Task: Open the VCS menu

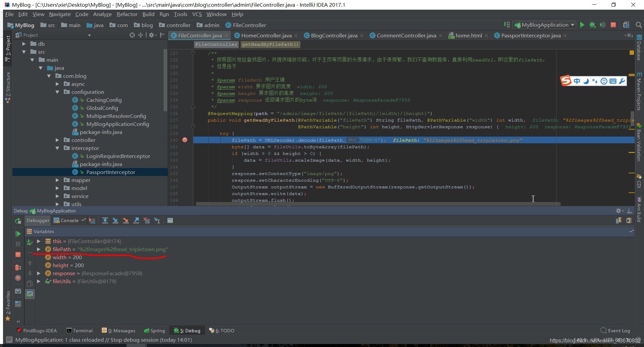Action: [x=197, y=14]
